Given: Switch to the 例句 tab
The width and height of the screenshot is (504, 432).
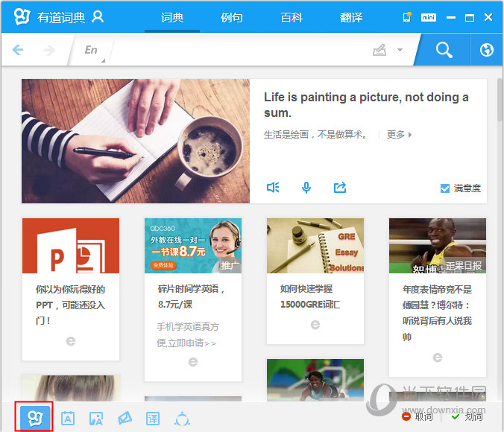Looking at the screenshot, I should (x=232, y=17).
